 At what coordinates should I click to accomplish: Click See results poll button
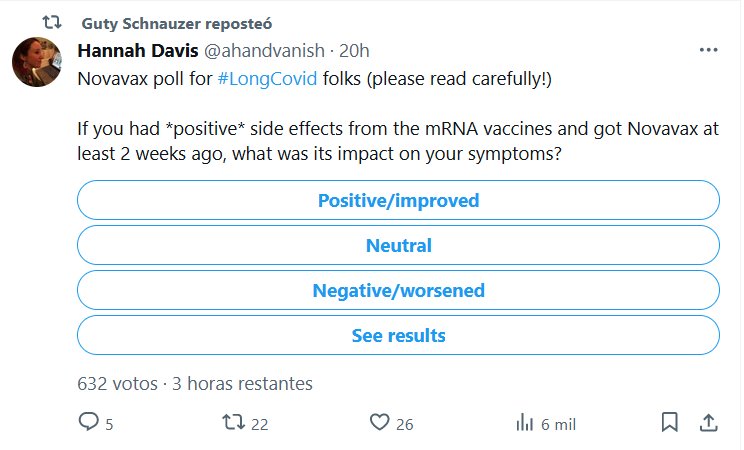click(x=398, y=336)
